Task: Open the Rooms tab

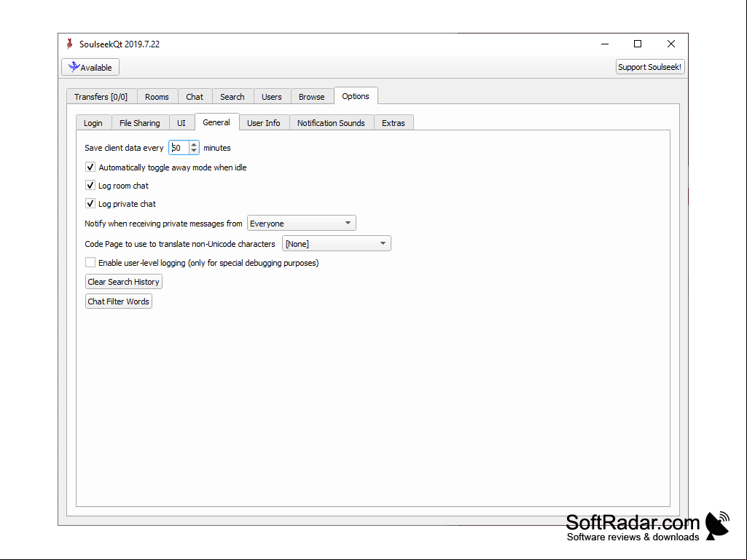Action: (157, 96)
